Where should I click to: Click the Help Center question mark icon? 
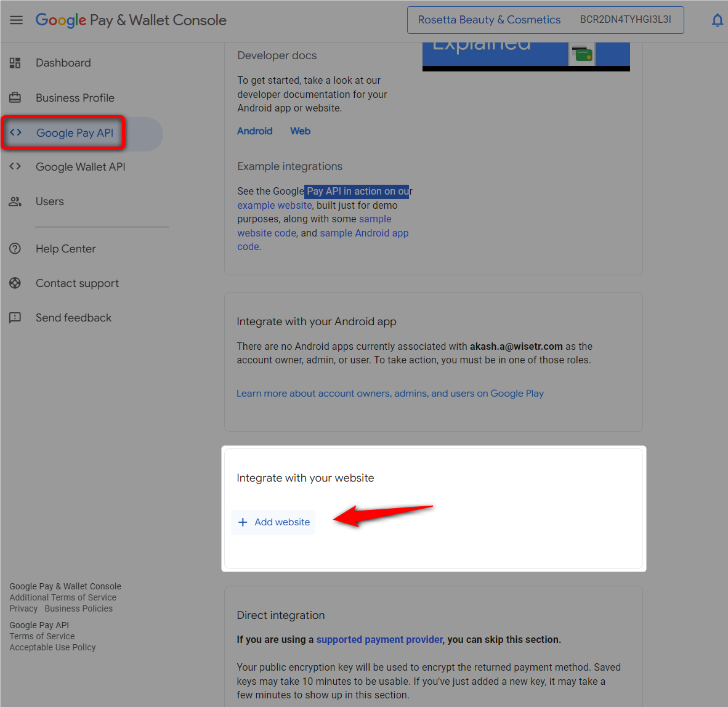[x=15, y=248]
